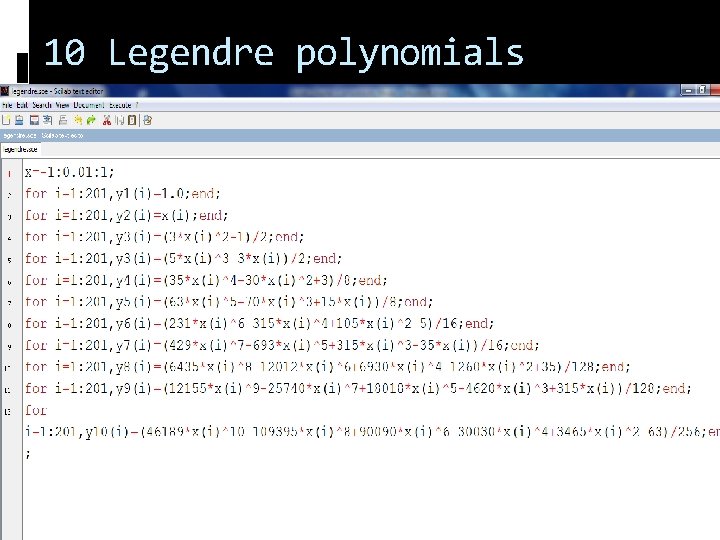Click the Cut scissors icon

[107, 120]
